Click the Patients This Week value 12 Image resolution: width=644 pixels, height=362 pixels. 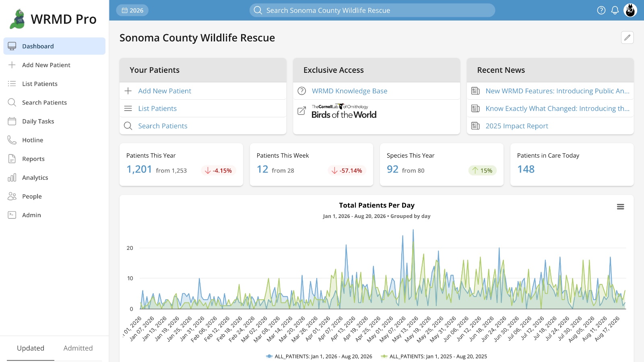click(x=262, y=169)
